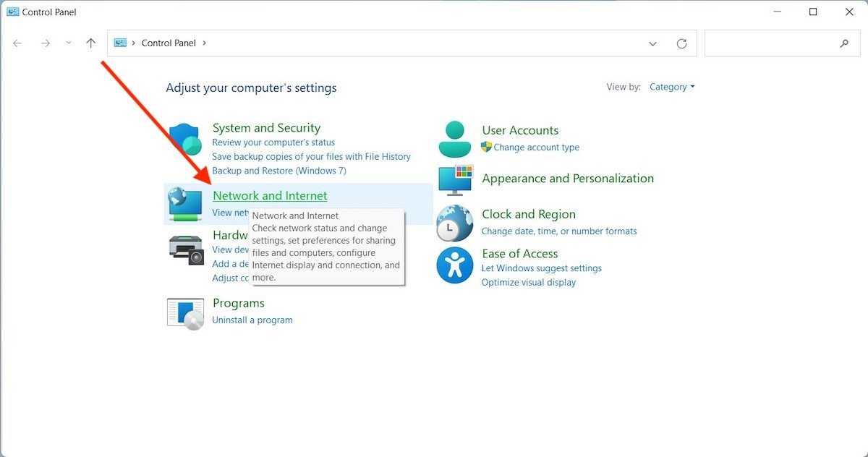868x457 pixels.
Task: Click the System and Security shield icon
Action: (185, 140)
